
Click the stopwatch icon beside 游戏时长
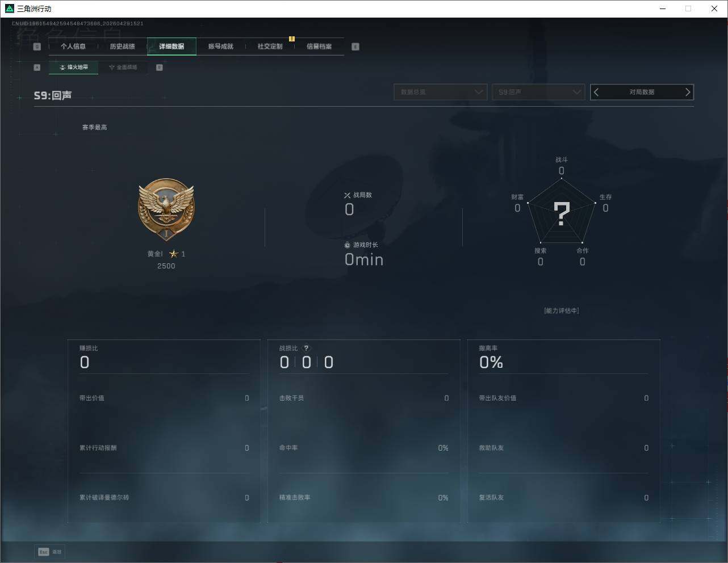(348, 245)
